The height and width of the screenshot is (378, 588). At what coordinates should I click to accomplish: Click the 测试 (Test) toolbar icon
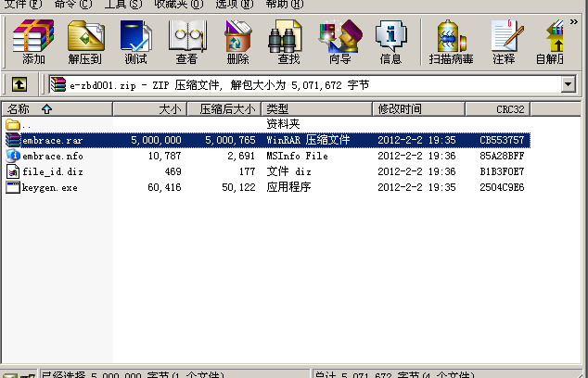(135, 42)
